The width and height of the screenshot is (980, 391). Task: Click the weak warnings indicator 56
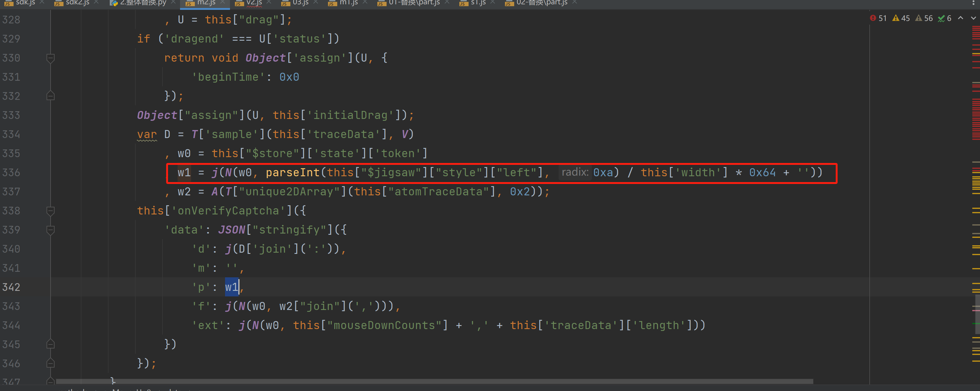click(924, 18)
